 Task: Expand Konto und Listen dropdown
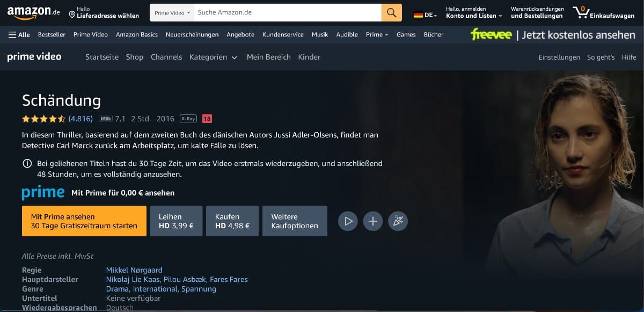(474, 12)
